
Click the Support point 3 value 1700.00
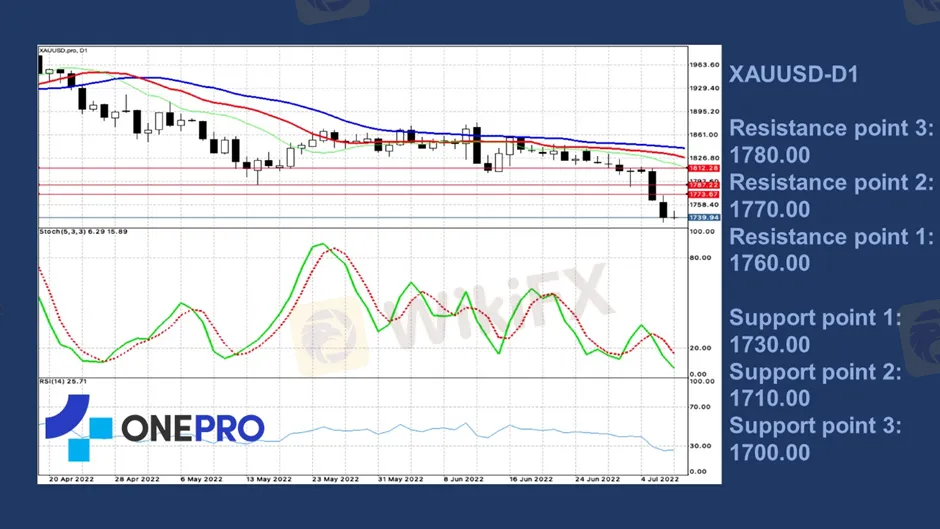[770, 452]
